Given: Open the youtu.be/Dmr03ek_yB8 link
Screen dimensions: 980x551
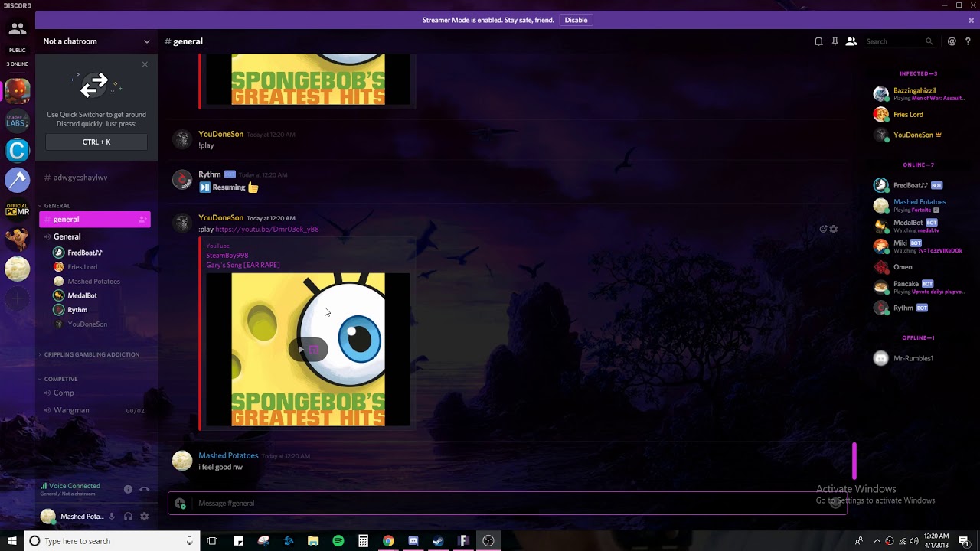Looking at the screenshot, I should click(267, 229).
